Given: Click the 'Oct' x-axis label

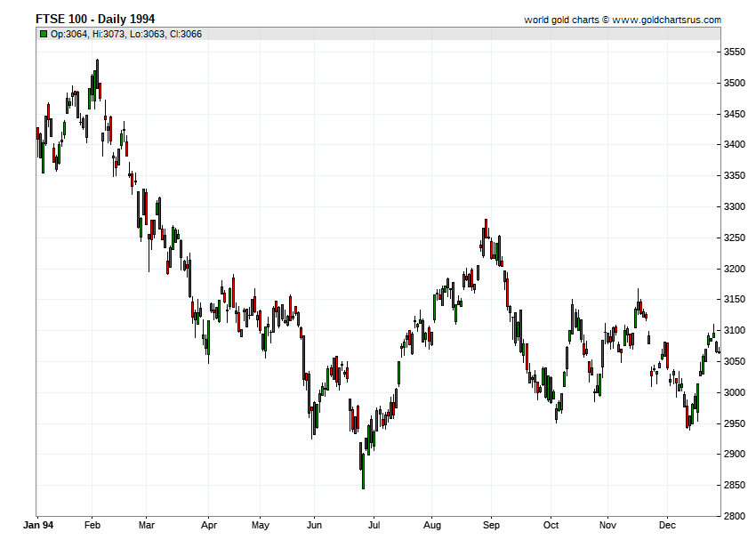Looking at the screenshot, I should pos(551,525).
